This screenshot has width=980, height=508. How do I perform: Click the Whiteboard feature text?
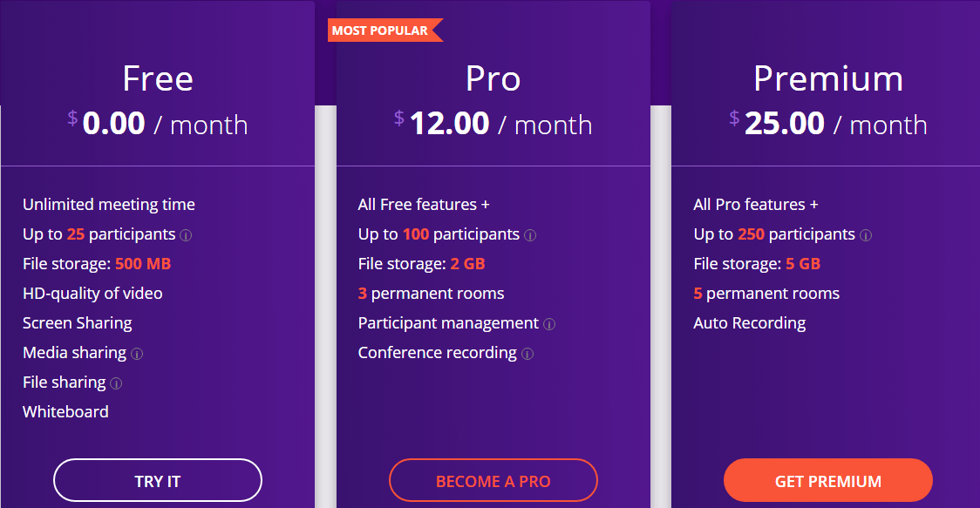(x=65, y=412)
